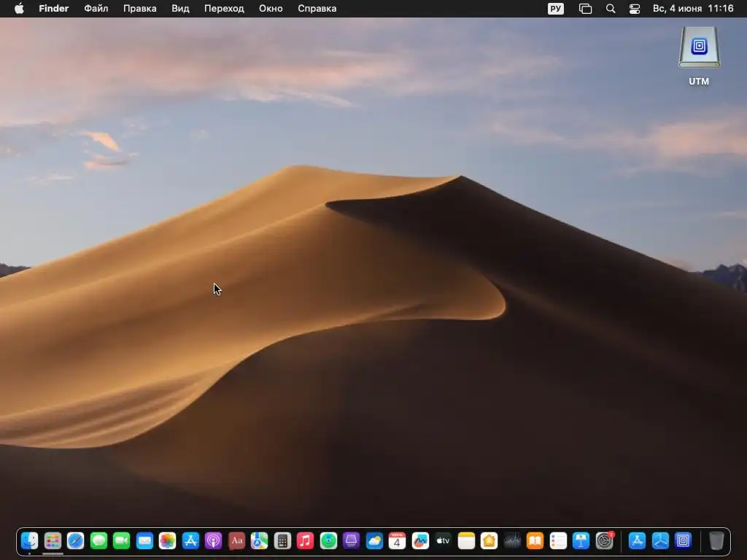The height and width of the screenshot is (560, 747).
Task: Open the РУ input source menu
Action: coord(555,9)
